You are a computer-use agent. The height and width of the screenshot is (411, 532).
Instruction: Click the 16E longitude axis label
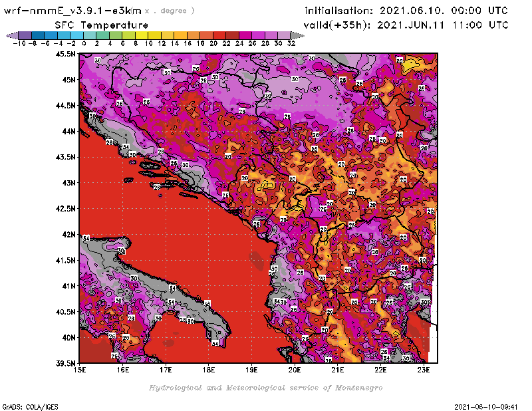click(x=123, y=370)
